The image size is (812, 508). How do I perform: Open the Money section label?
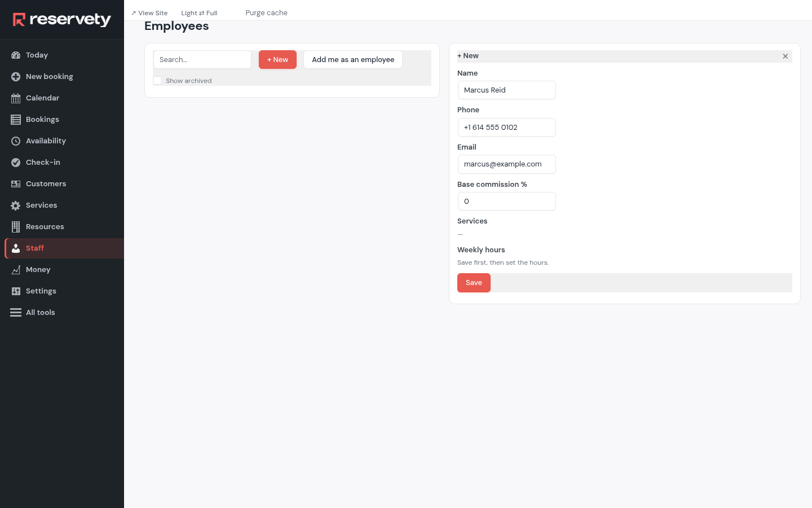click(38, 270)
